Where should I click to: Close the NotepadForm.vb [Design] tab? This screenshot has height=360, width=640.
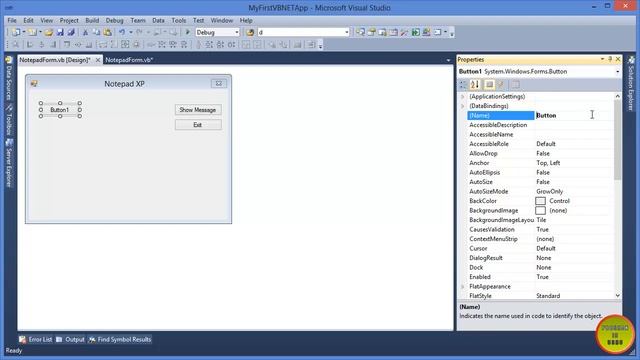98,60
